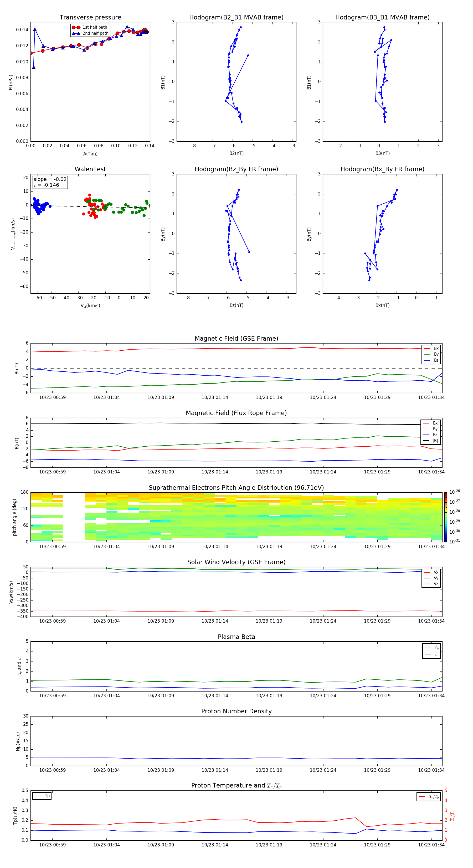Click the Vy legend entry in solar wind panel
The height and width of the screenshot is (868, 473).
[431, 578]
